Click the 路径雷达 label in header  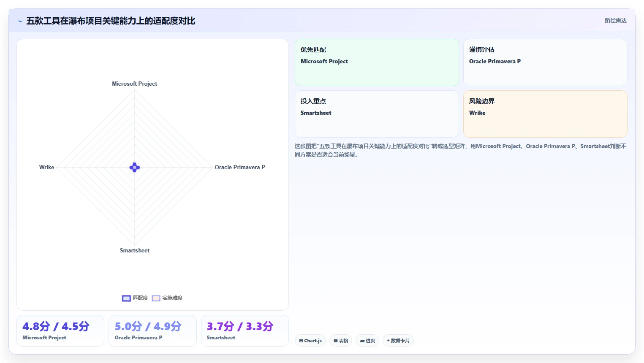click(x=615, y=20)
